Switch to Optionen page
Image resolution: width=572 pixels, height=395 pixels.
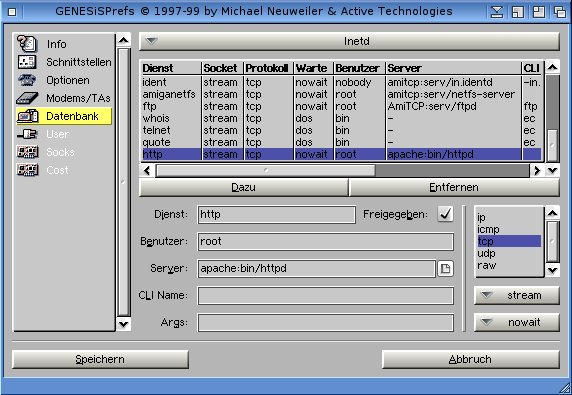click(x=68, y=80)
